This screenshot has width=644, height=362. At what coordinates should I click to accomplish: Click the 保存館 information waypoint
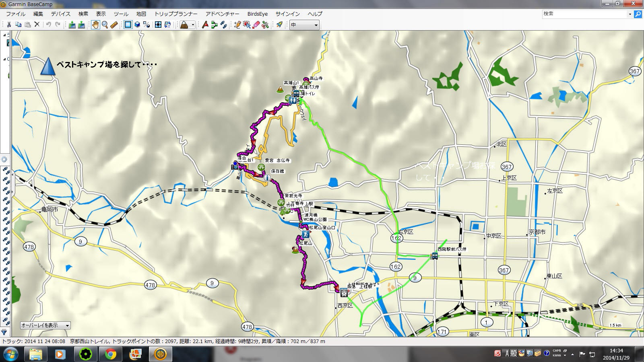click(x=267, y=177)
